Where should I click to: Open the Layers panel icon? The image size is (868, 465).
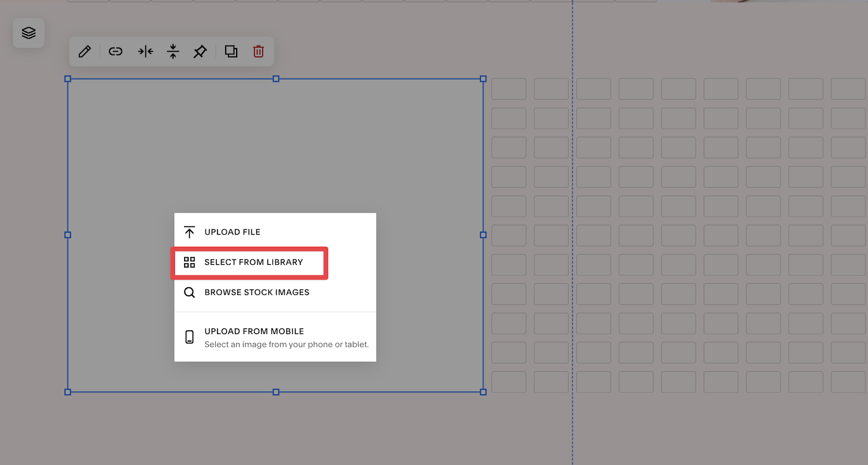pyautogui.click(x=28, y=33)
